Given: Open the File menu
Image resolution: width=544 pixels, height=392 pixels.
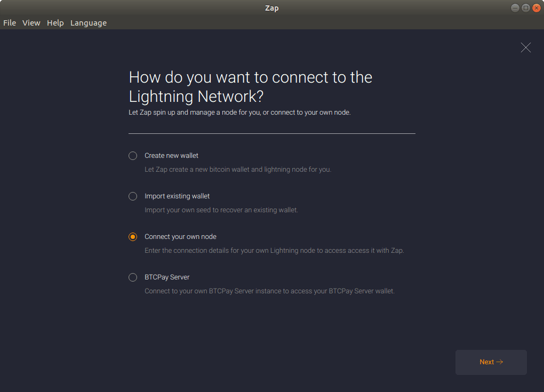Looking at the screenshot, I should point(9,22).
